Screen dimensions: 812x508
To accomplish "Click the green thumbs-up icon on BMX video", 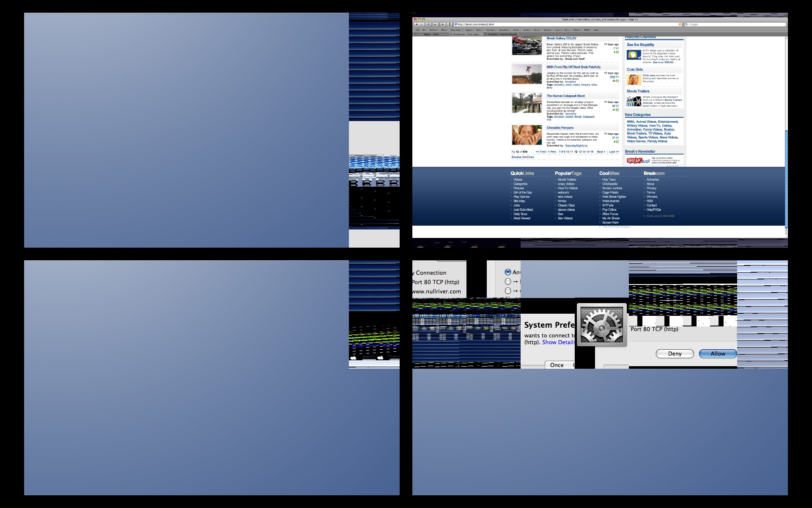I will point(617,80).
